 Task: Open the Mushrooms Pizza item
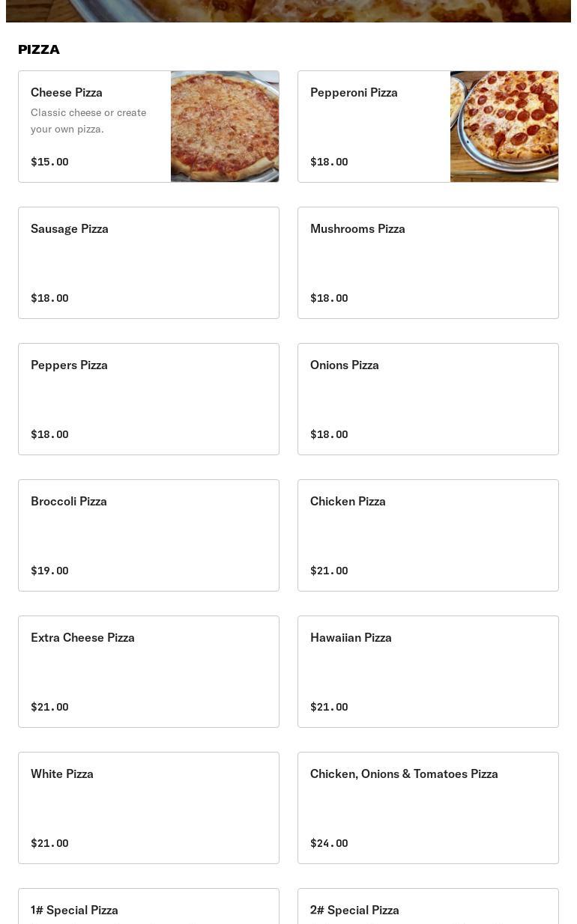[428, 263]
